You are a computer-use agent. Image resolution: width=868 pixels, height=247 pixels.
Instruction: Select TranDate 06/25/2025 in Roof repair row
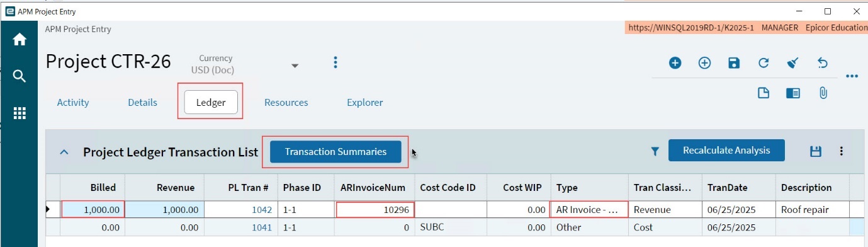pyautogui.click(x=739, y=209)
